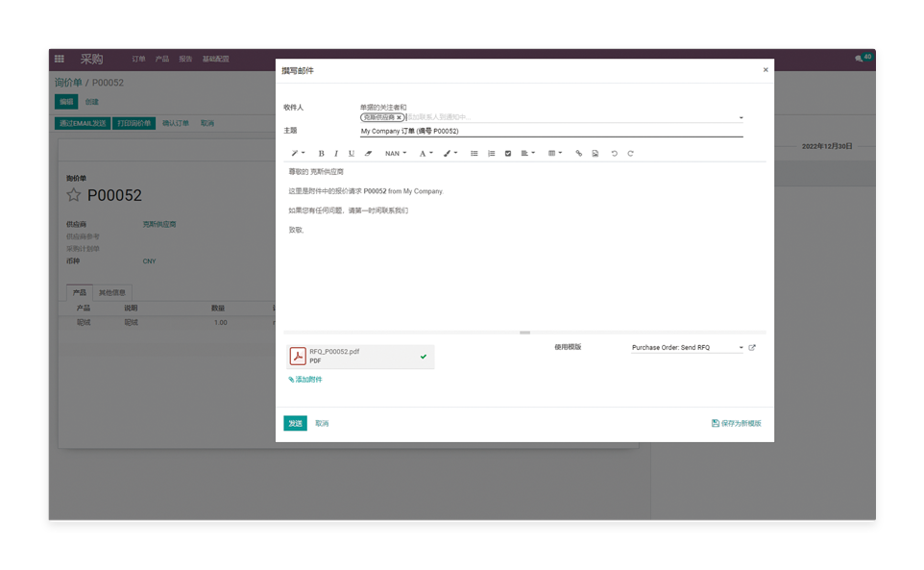
Task: Open the font color picker dropdown
Action: pyautogui.click(x=426, y=154)
